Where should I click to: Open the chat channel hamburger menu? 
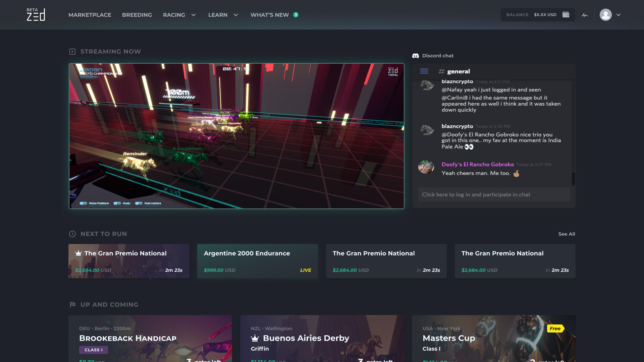[424, 71]
